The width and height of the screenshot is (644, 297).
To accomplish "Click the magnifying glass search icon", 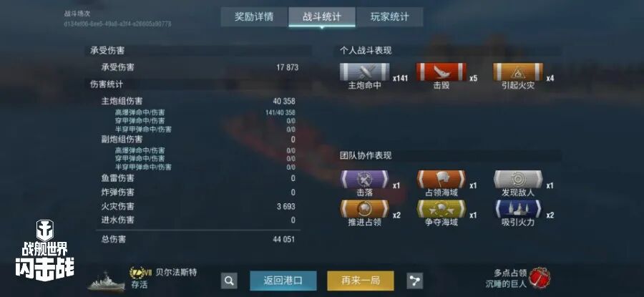I will (x=229, y=281).
